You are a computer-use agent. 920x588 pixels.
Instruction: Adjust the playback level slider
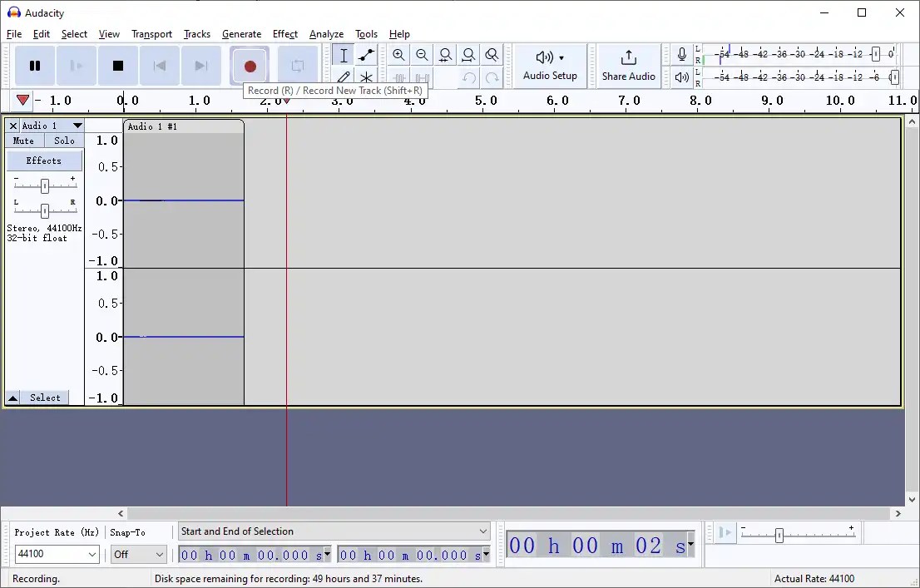pos(894,77)
